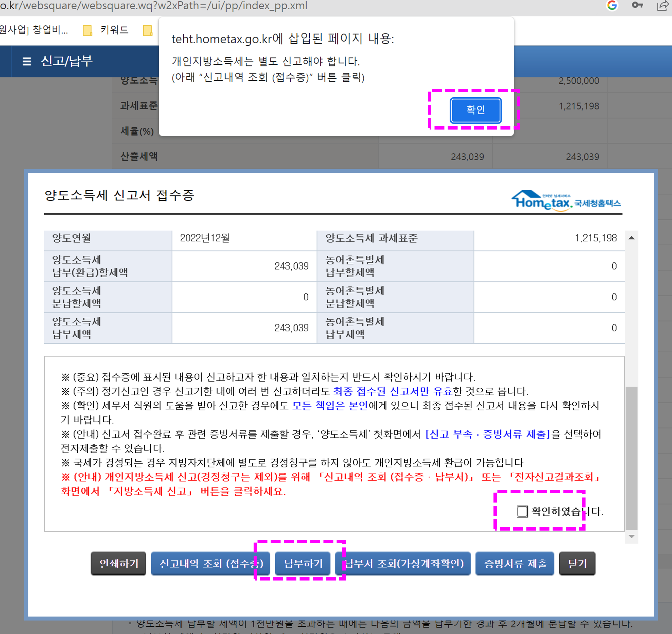Click scrollbar up arrow in receipt popup
The width and height of the screenshot is (672, 634).
631,238
